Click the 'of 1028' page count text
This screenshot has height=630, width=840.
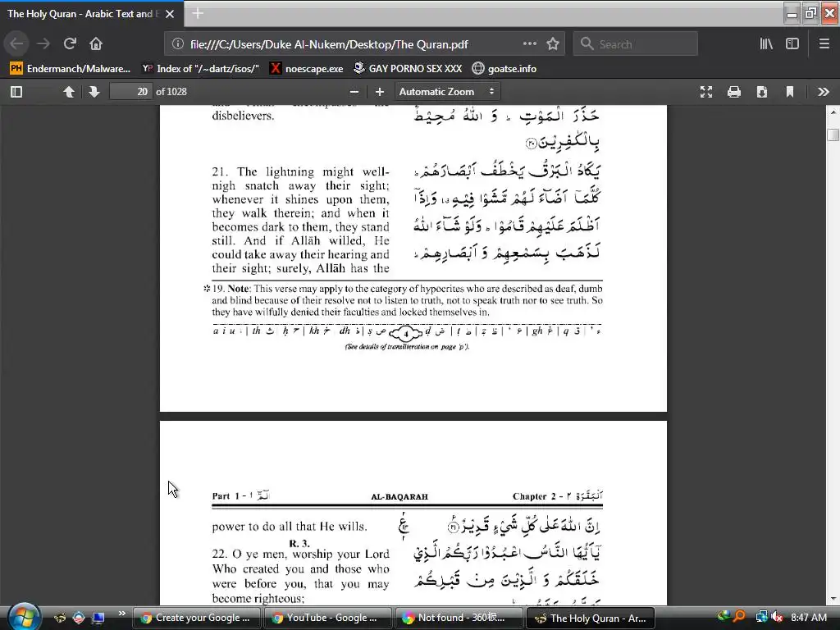(171, 92)
